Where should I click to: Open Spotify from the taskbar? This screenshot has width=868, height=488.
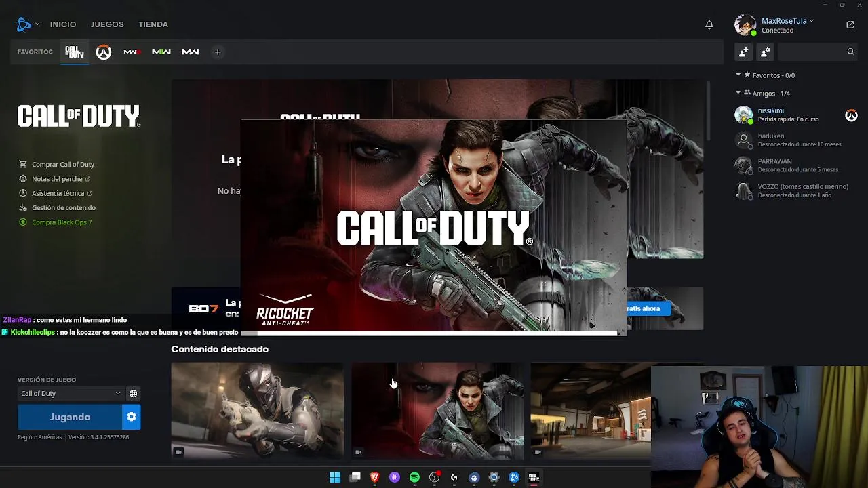414,477
